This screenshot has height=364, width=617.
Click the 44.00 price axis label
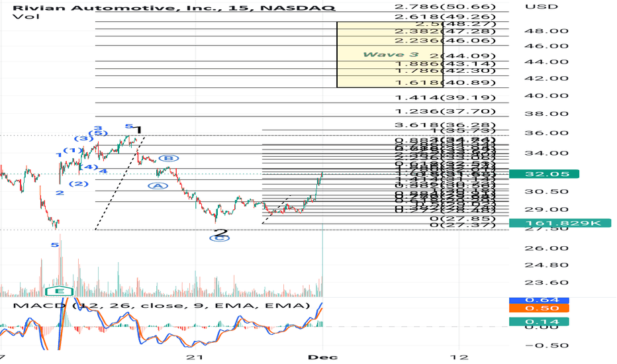tap(547, 62)
